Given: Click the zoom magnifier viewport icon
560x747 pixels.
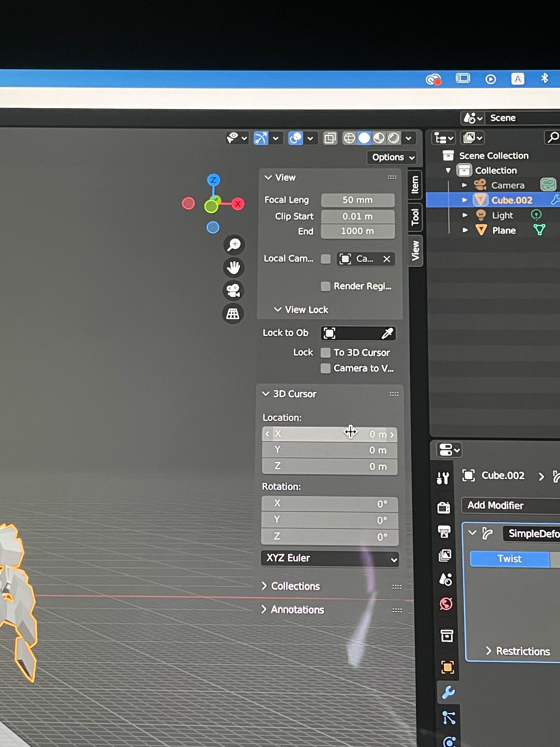Looking at the screenshot, I should (234, 245).
